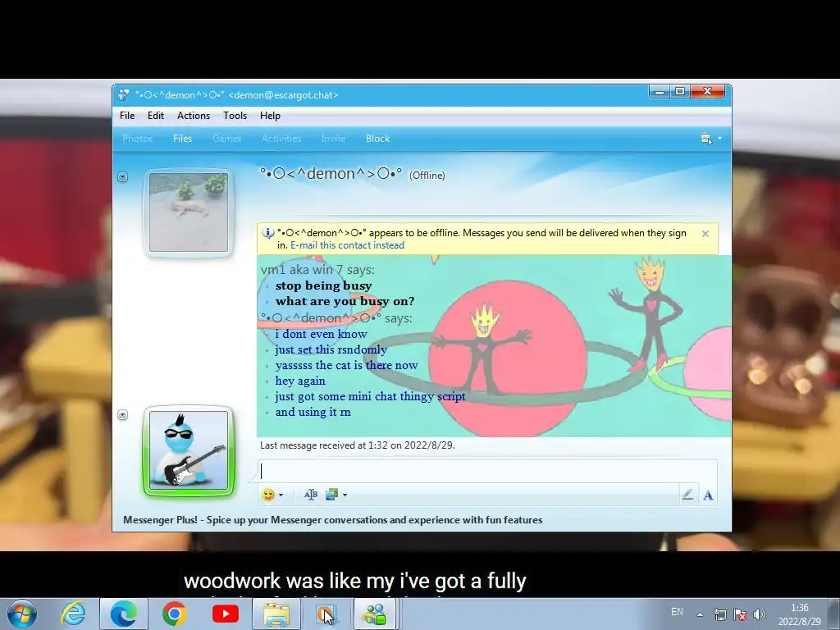Click the contact's cat display picture
840x630 pixels.
coord(189,212)
